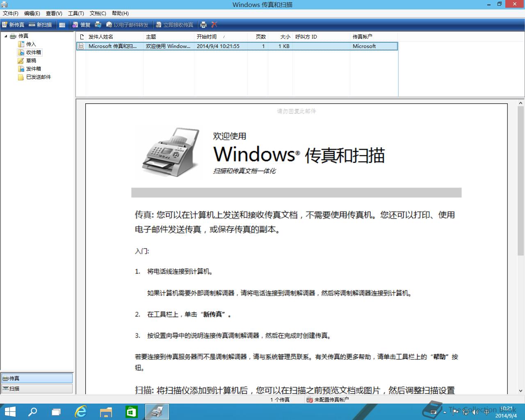Open the 查看(V) menu

pos(54,14)
